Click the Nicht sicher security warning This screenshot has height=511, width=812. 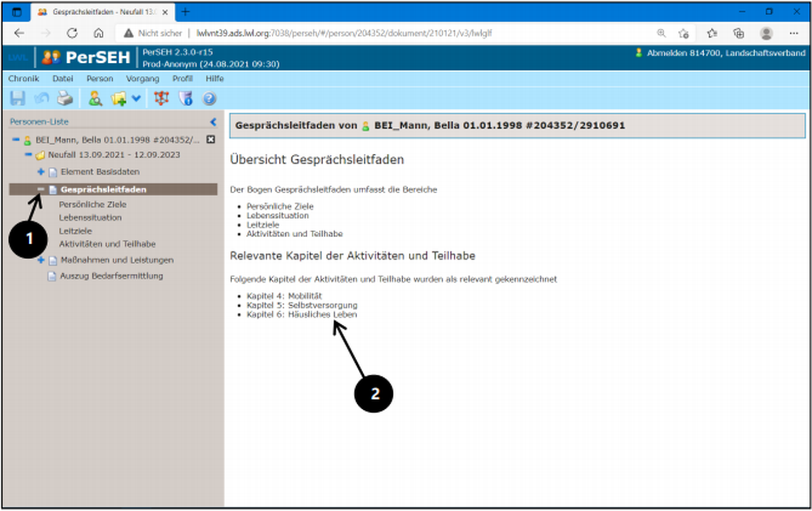coord(153,33)
